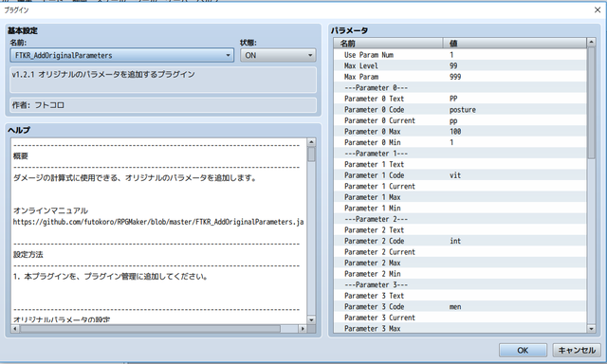Click the help text scroll left arrow
Viewport: 607px width, 364px height.
(15, 329)
